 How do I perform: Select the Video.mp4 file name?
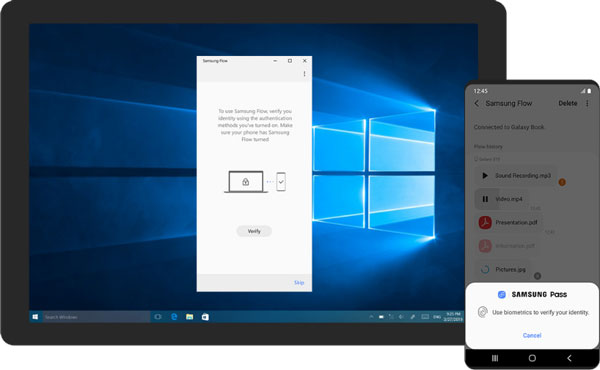(509, 199)
